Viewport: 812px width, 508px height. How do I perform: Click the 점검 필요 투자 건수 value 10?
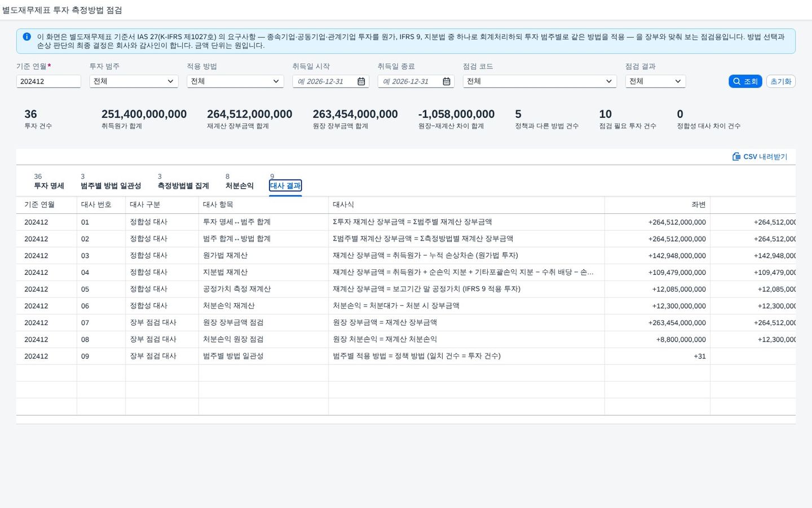click(605, 114)
